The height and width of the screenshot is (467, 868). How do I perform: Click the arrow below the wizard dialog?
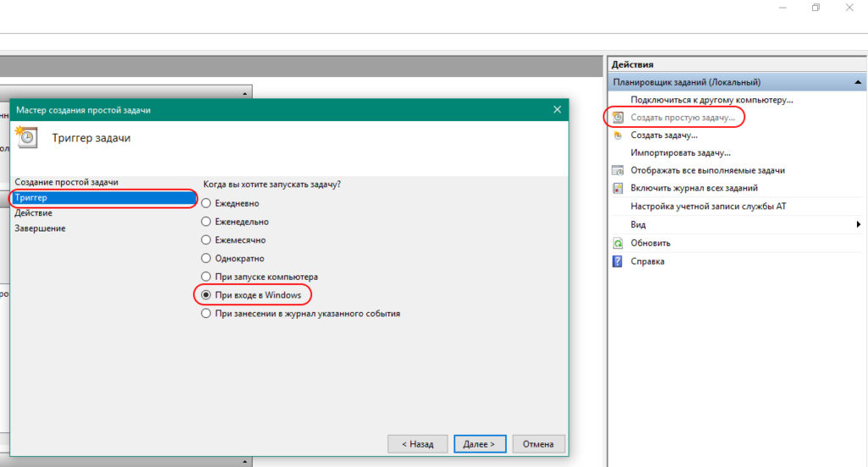245,461
